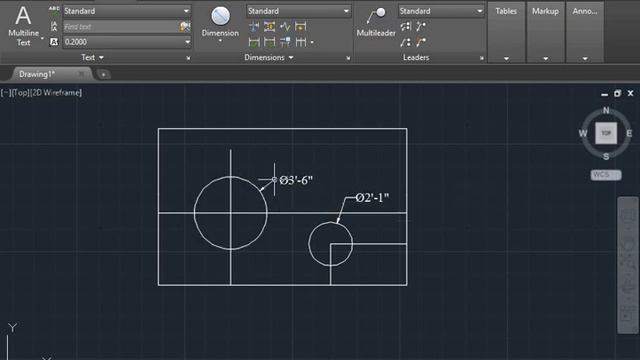Viewport: 640px width, 360px height.
Task: Run the Find text search icon
Action: (x=185, y=27)
